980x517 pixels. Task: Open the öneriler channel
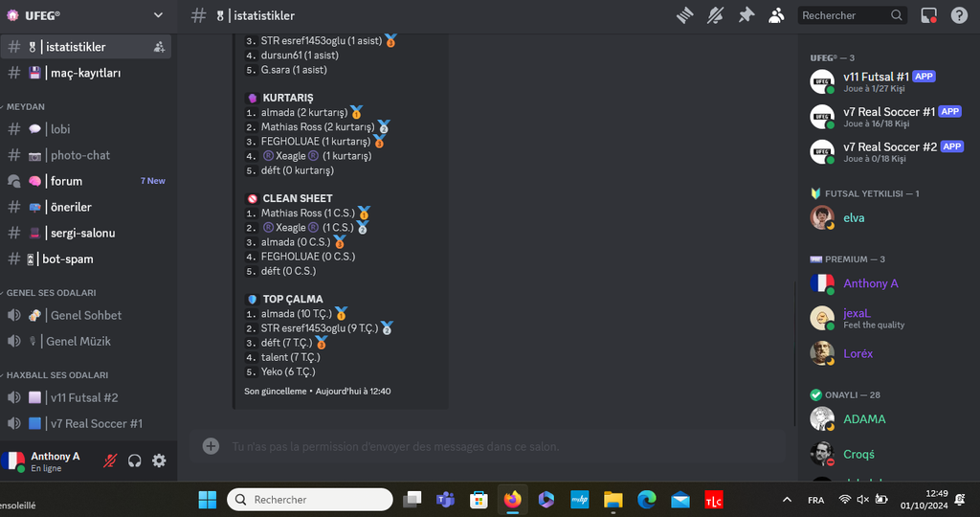86,207
